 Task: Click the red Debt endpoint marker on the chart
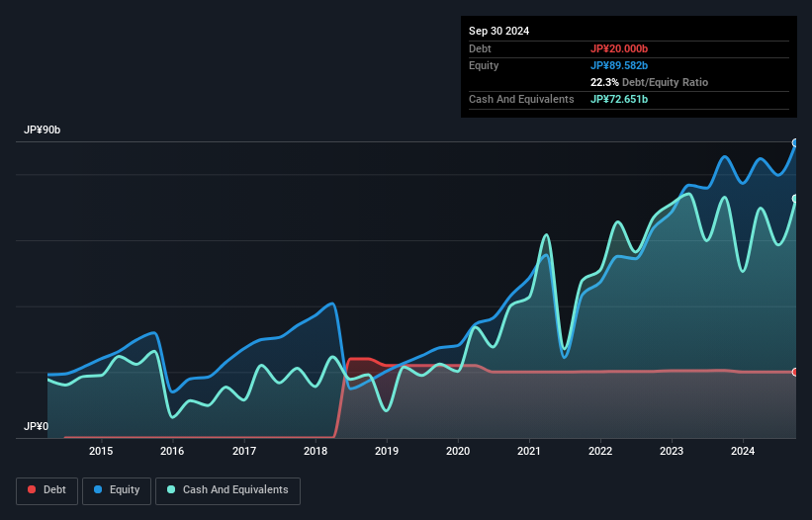pos(795,372)
